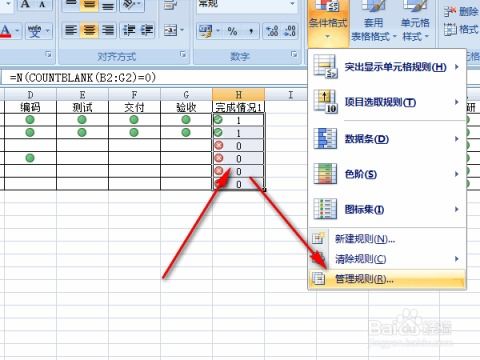Open font color dropdown arrow
The width and height of the screenshot is (480, 360).
[17, 31]
